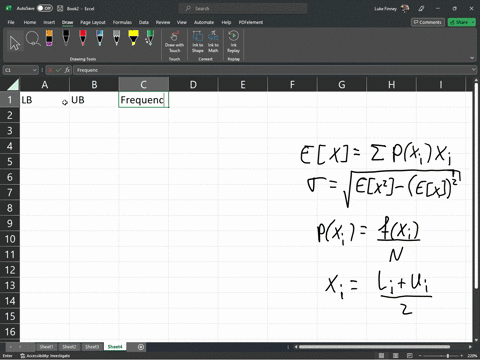Select column D header

(x=193, y=85)
